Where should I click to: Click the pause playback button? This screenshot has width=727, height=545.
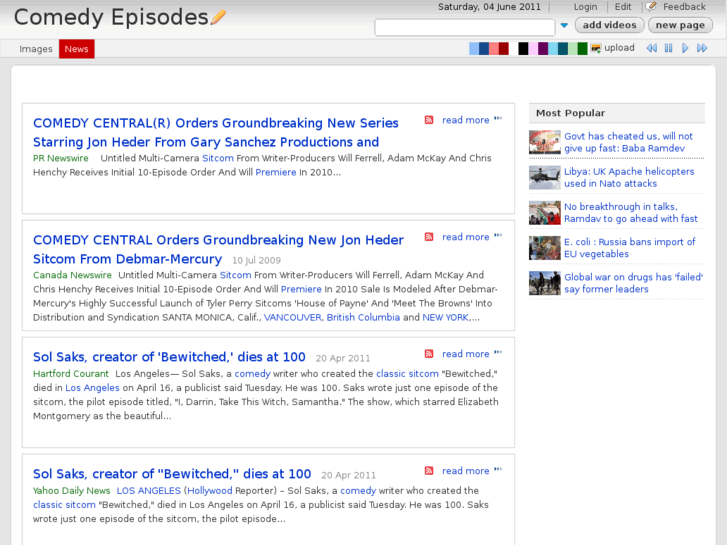coord(668,48)
